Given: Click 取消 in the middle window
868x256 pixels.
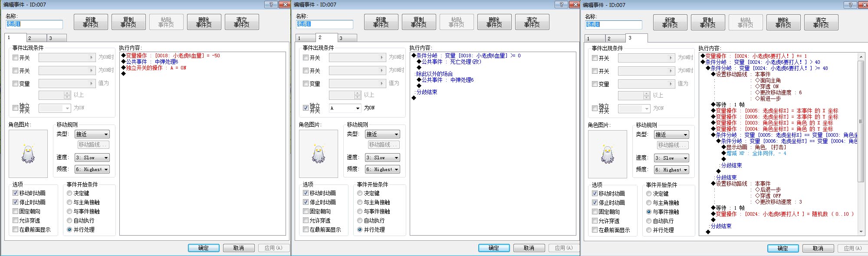Looking at the screenshot, I should (529, 248).
